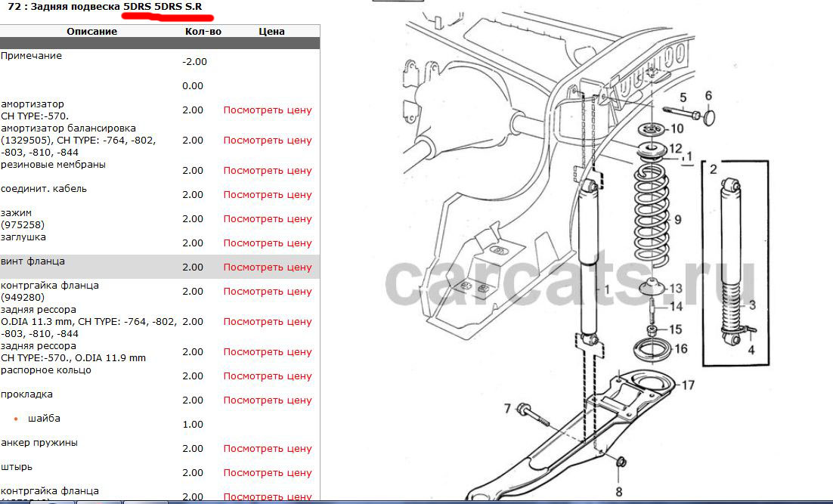View price for штырь part
This screenshot has height=504, width=833.
pyautogui.click(x=267, y=473)
